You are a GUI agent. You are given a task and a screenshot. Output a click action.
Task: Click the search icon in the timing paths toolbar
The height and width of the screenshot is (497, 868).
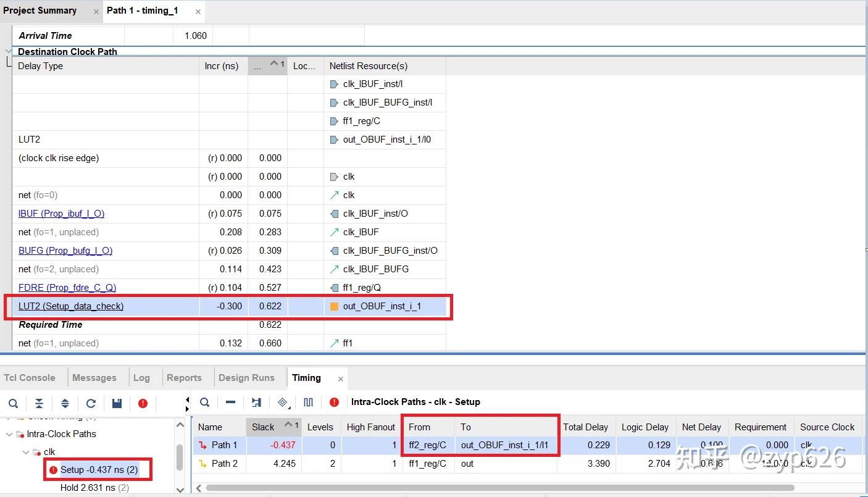(x=13, y=403)
